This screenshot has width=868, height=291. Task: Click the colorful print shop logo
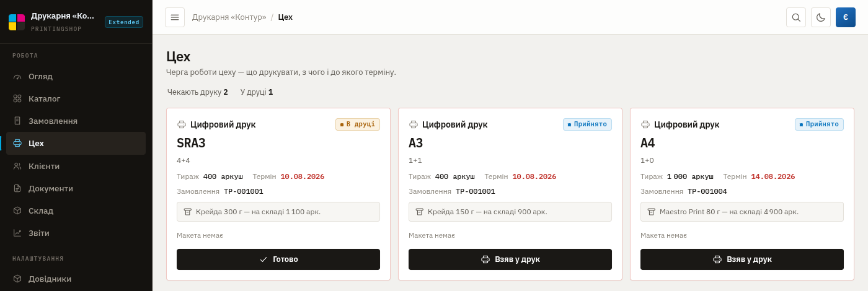tap(17, 22)
